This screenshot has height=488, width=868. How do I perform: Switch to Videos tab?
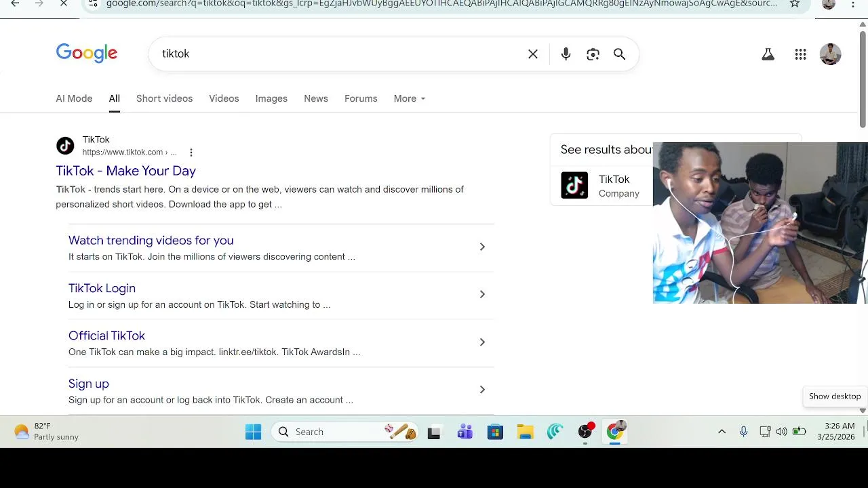(x=224, y=98)
